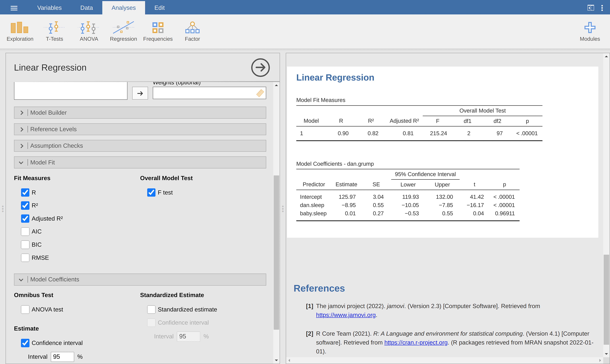Click the options panel vertical scrollbar thumb
Screen dimensions: 610x364
coord(276,253)
